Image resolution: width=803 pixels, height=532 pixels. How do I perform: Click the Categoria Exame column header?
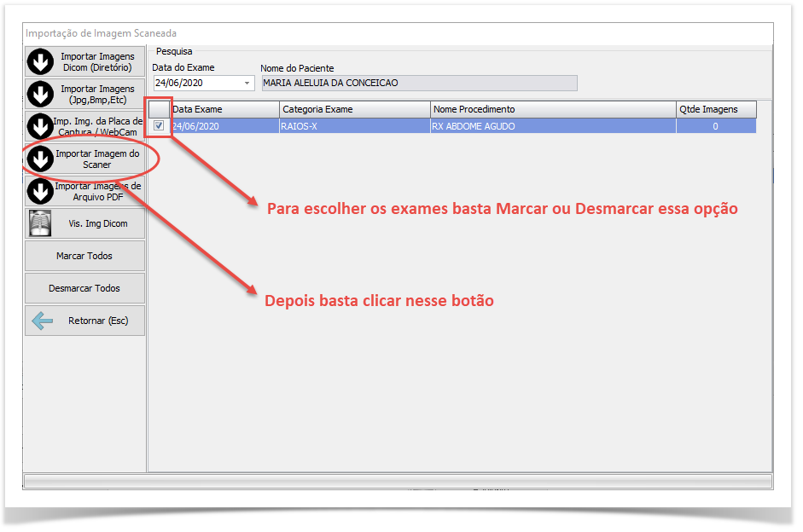354,109
